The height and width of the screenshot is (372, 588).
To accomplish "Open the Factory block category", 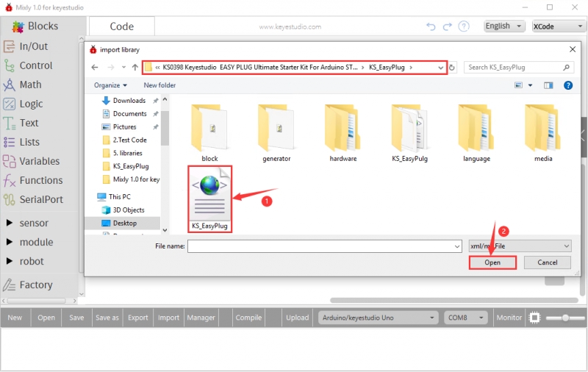I will pos(27,285).
